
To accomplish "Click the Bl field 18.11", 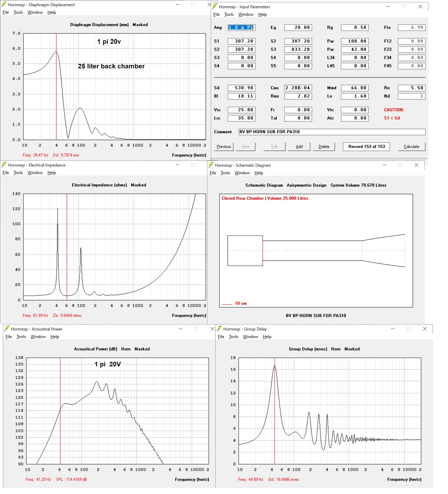I will (241, 96).
